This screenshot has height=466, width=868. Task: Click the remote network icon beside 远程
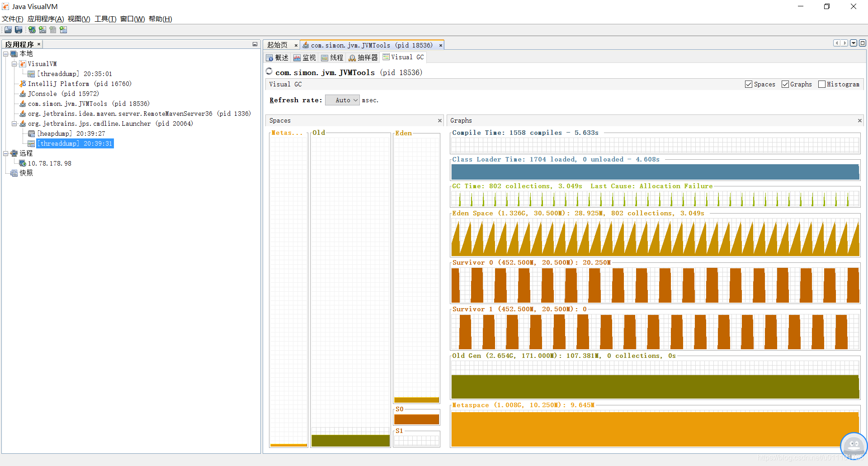pyautogui.click(x=14, y=153)
